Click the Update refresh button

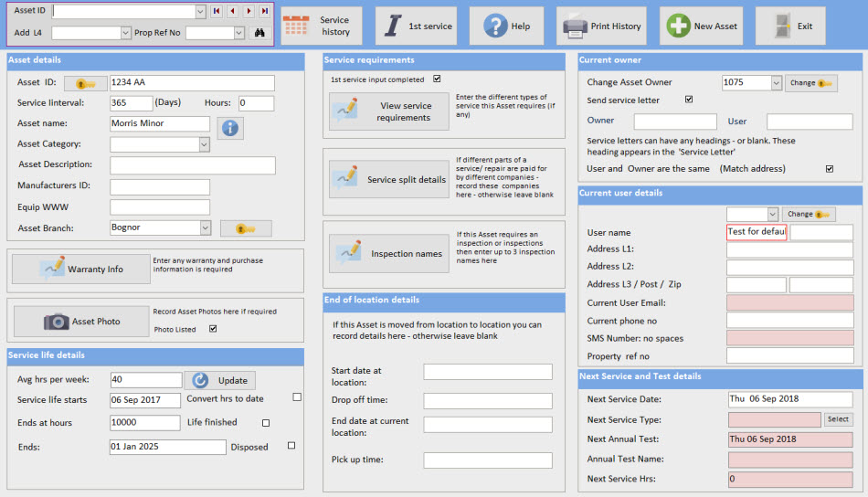219,380
